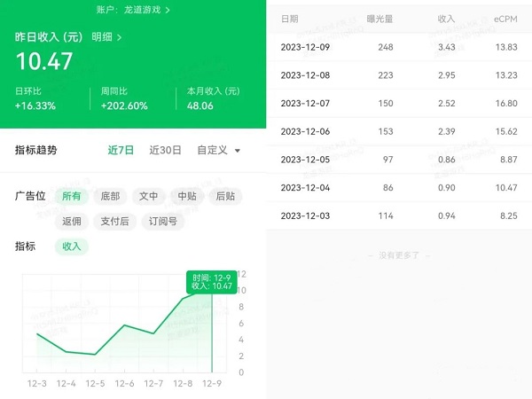Select the 所有 ad position filter
This screenshot has width=532, height=399.
click(x=71, y=196)
